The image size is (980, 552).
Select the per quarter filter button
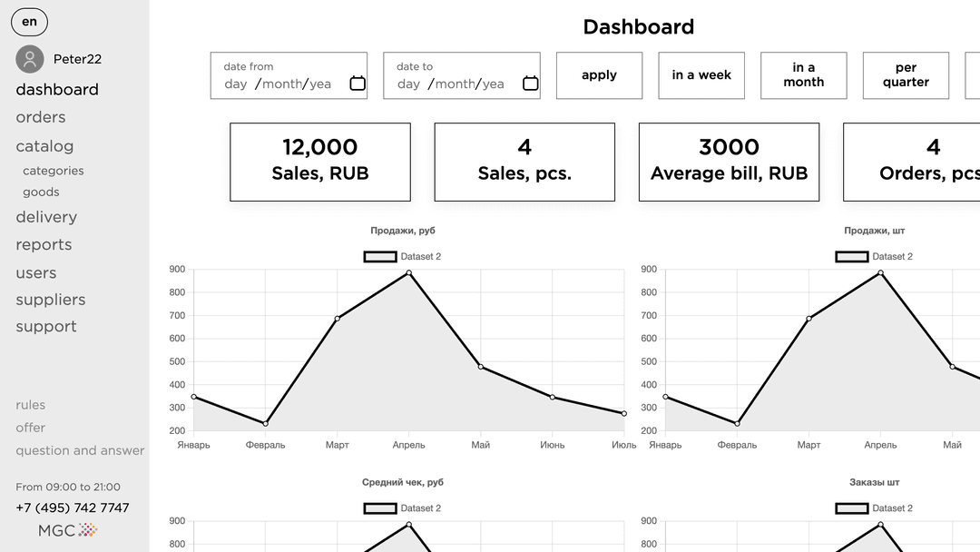click(906, 75)
